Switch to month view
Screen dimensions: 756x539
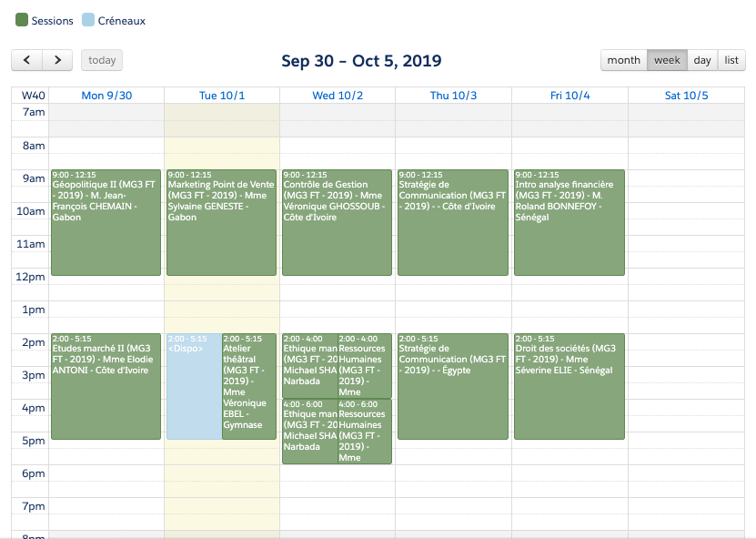coord(623,60)
